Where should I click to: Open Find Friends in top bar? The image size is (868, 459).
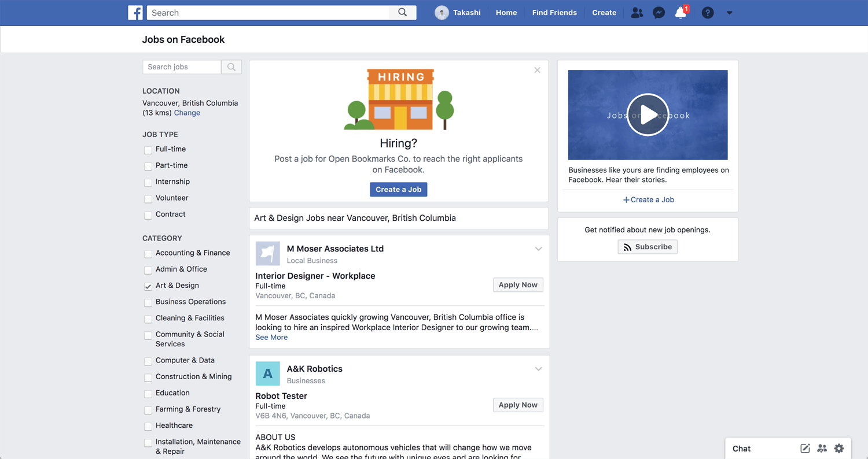(554, 13)
